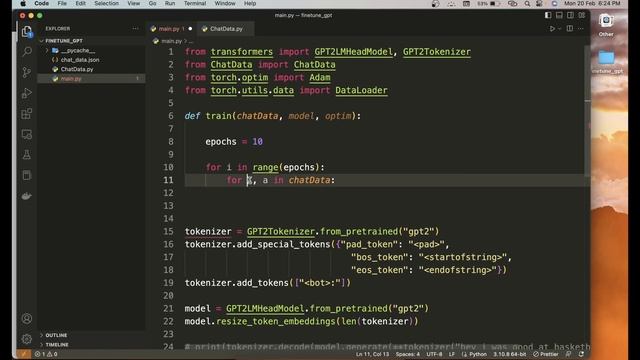Switch to the ChatData.py editor tab
The height and width of the screenshot is (360, 640).
[226, 29]
